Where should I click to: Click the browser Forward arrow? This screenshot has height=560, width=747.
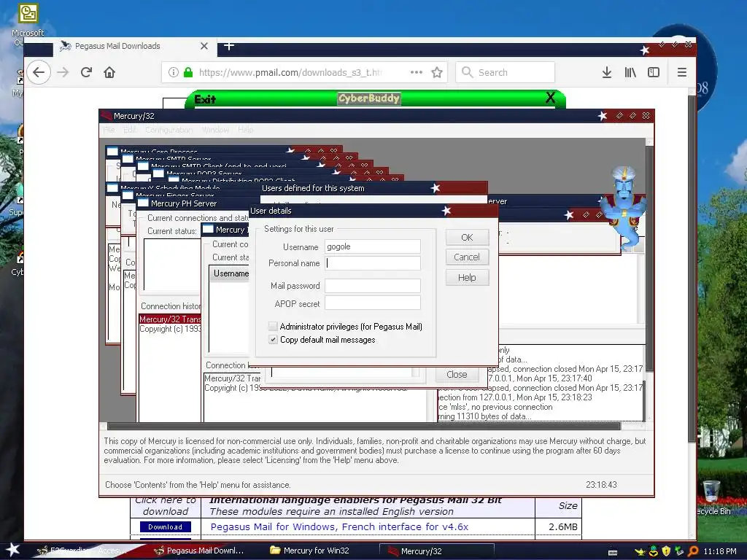(63, 72)
